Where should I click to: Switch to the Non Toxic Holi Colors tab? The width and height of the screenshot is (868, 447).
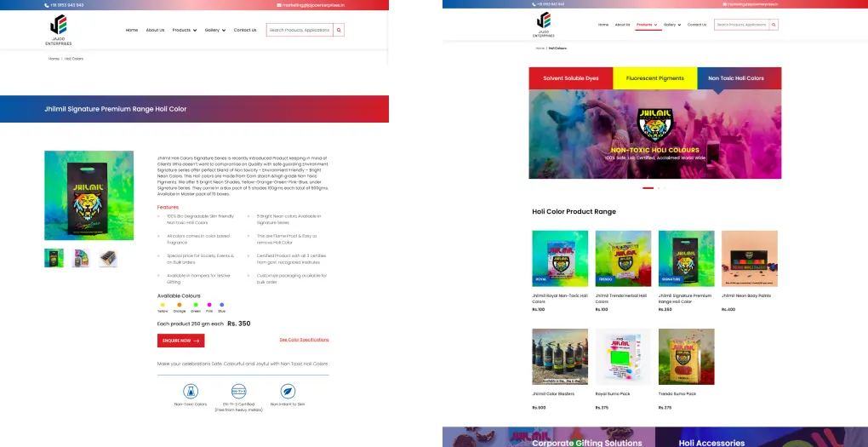tap(740, 78)
